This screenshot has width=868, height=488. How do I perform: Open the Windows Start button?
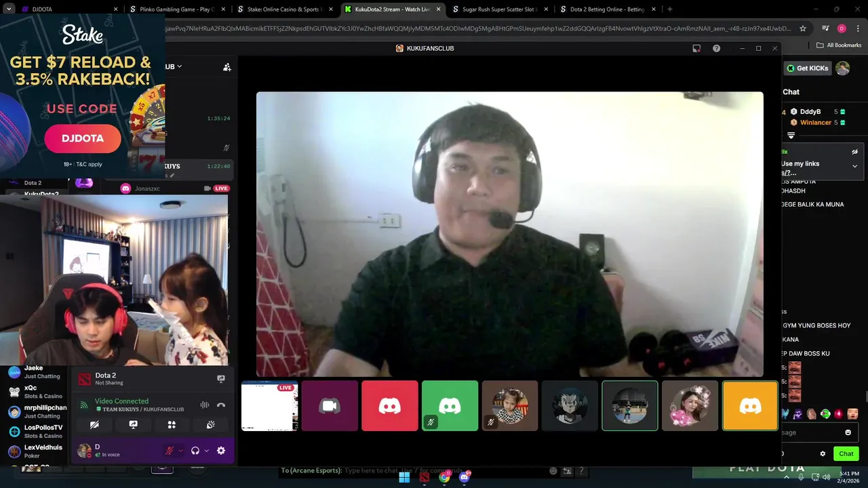click(x=404, y=477)
